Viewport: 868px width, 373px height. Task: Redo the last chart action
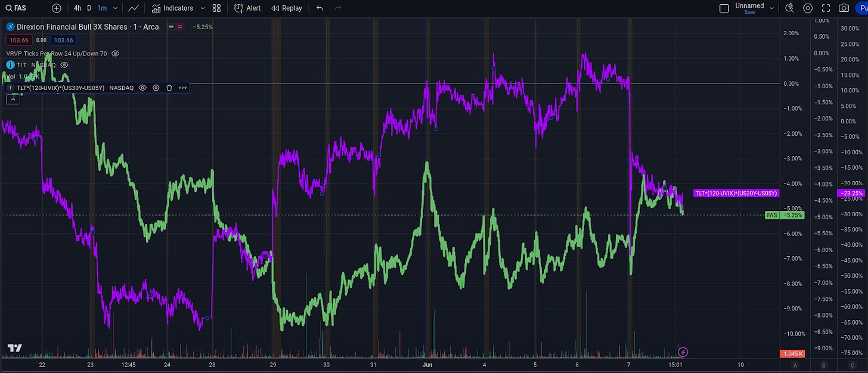pyautogui.click(x=338, y=8)
